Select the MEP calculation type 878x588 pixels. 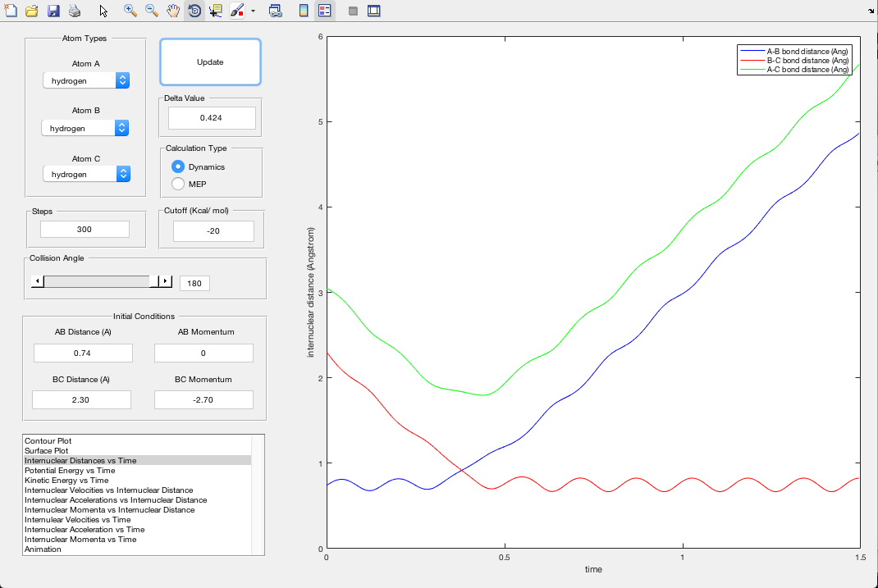tap(178, 184)
